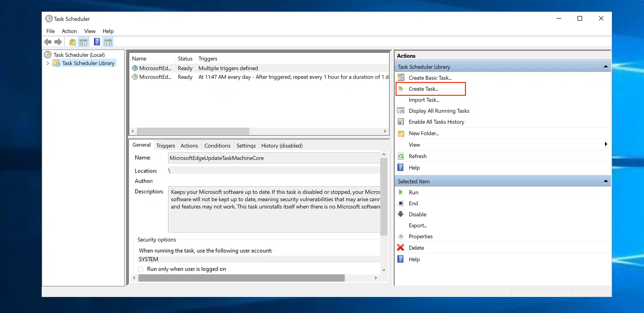This screenshot has width=644, height=313.
Task: Refresh the task list
Action: point(418,156)
